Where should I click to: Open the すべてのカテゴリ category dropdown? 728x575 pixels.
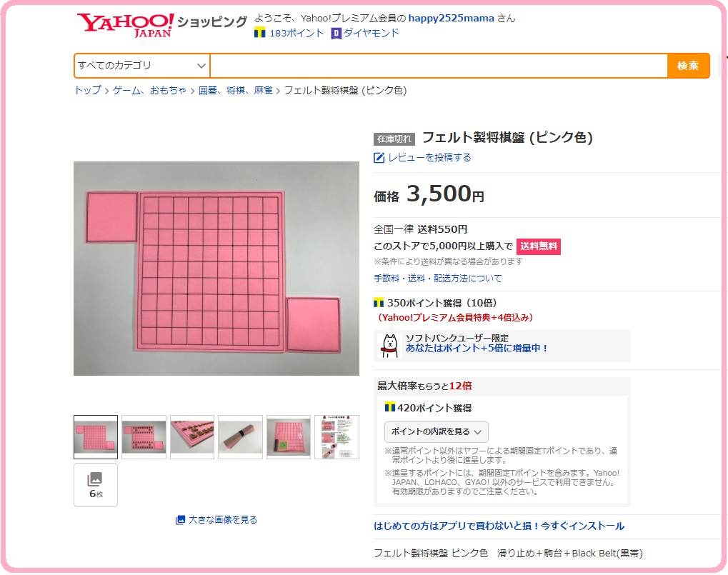pos(141,66)
